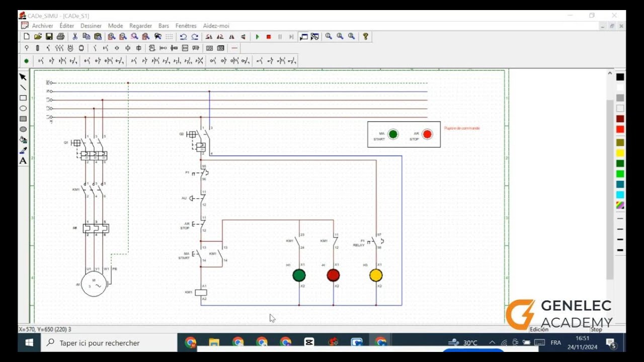Screen dimensions: 644x362
Task: Select the line drawing tool
Action: click(23, 87)
